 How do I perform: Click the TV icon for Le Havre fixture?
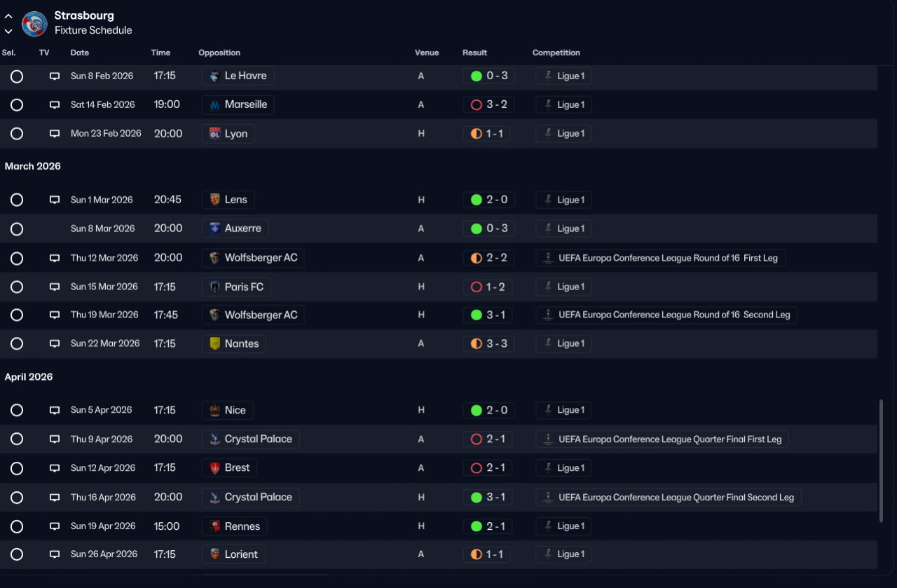(55, 76)
